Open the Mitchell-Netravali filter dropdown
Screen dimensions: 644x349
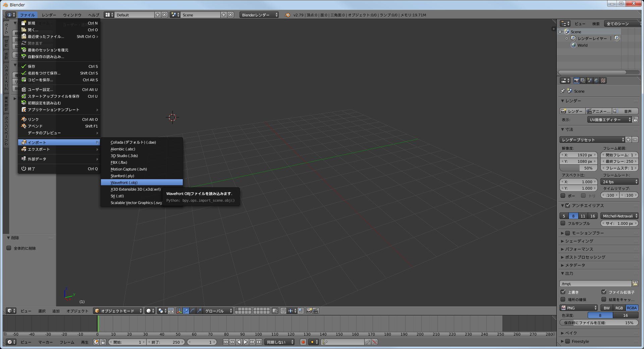click(x=620, y=216)
